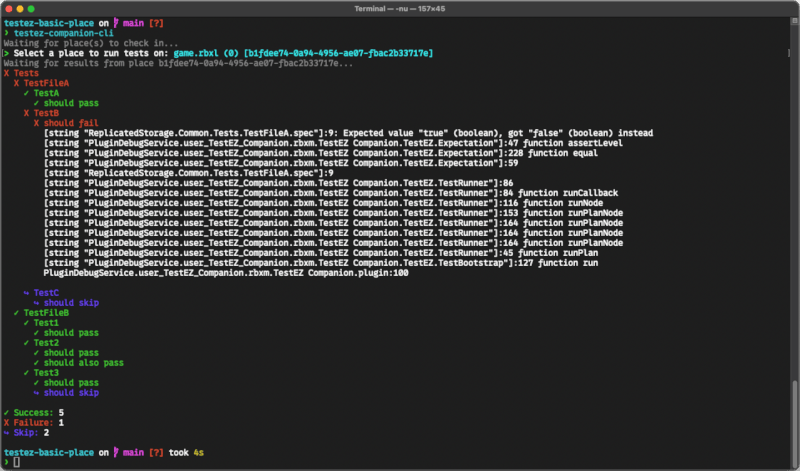Click the red X icon beside Tests
Image resolution: width=800 pixels, height=471 pixels.
tap(6, 73)
